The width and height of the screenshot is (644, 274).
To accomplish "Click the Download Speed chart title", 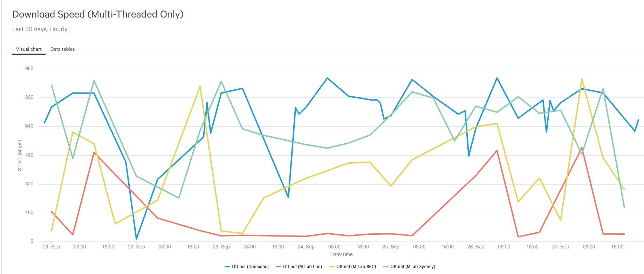I will click(98, 14).
